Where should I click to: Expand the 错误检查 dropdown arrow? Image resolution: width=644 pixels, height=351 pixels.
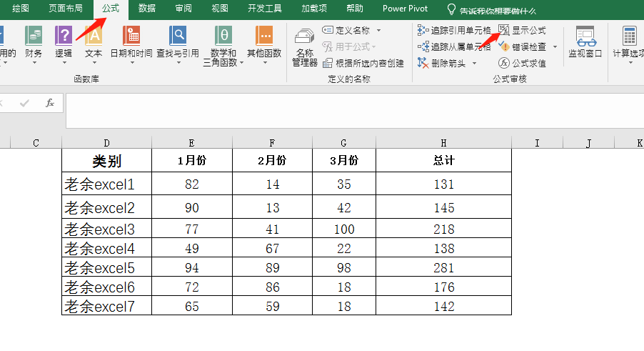[x=555, y=46]
